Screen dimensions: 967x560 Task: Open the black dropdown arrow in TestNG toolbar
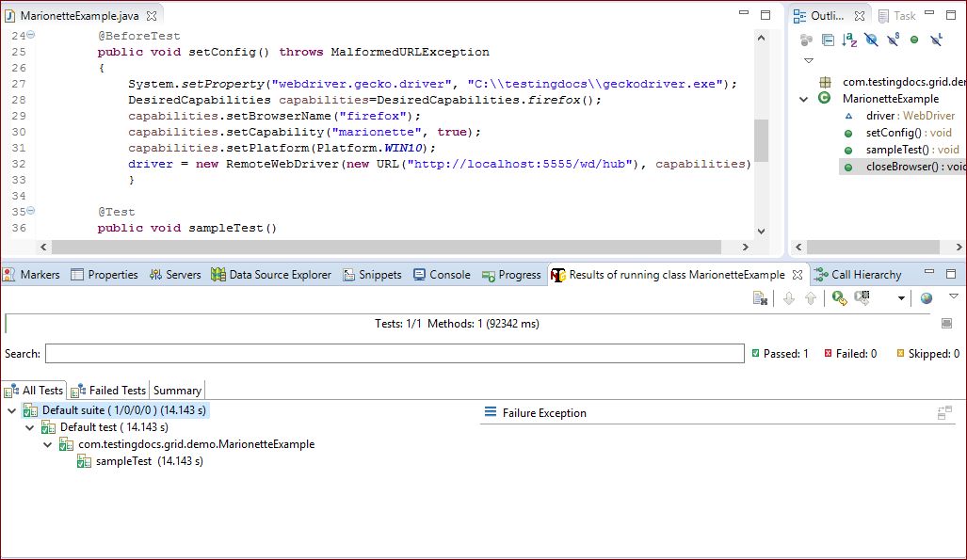[x=901, y=298]
